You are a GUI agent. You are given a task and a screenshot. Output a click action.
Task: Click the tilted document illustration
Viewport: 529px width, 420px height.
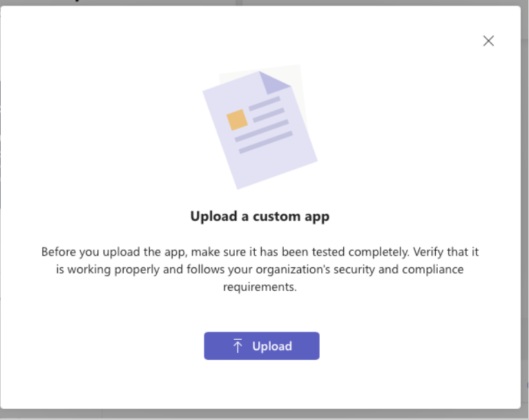click(260, 130)
